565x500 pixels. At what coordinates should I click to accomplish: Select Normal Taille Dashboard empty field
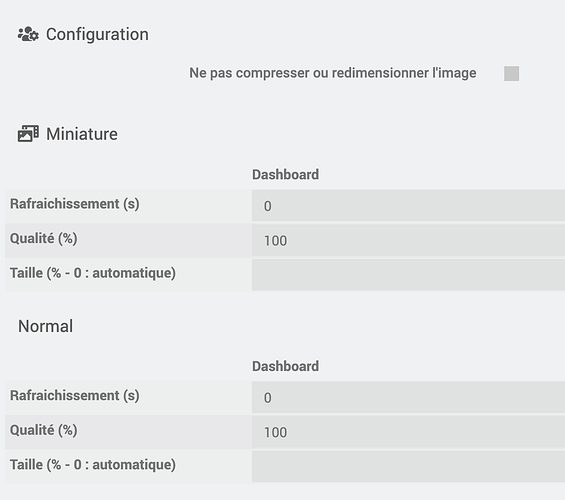coord(408,466)
